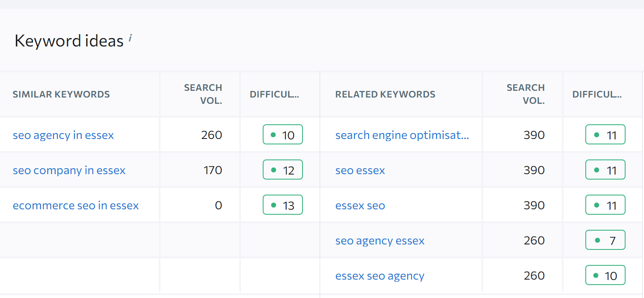Sort related keywords by Difficulty header
Image resolution: width=644 pixels, height=298 pixels.
[x=597, y=94]
